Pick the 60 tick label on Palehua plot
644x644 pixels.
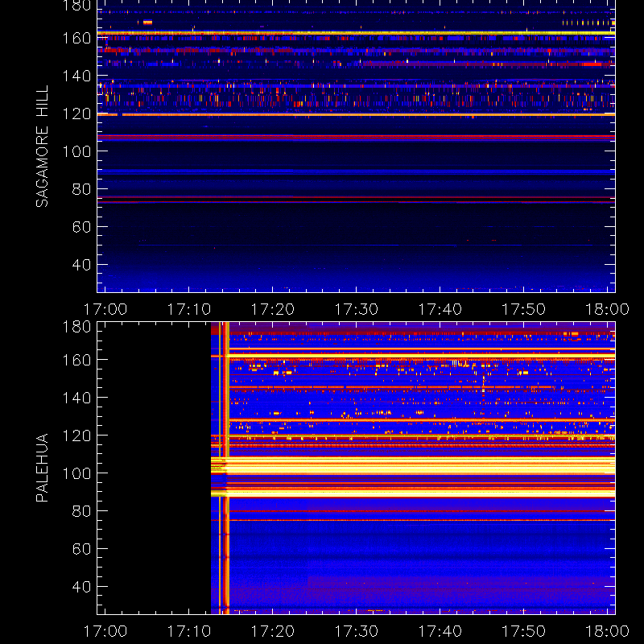point(81,549)
